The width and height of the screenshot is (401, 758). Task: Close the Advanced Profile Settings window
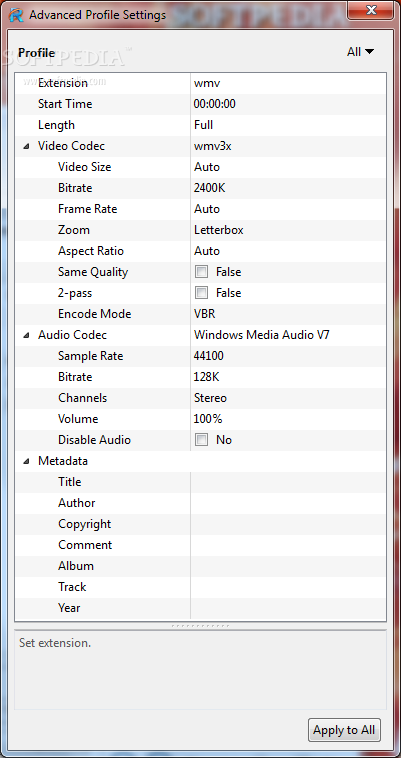[371, 10]
